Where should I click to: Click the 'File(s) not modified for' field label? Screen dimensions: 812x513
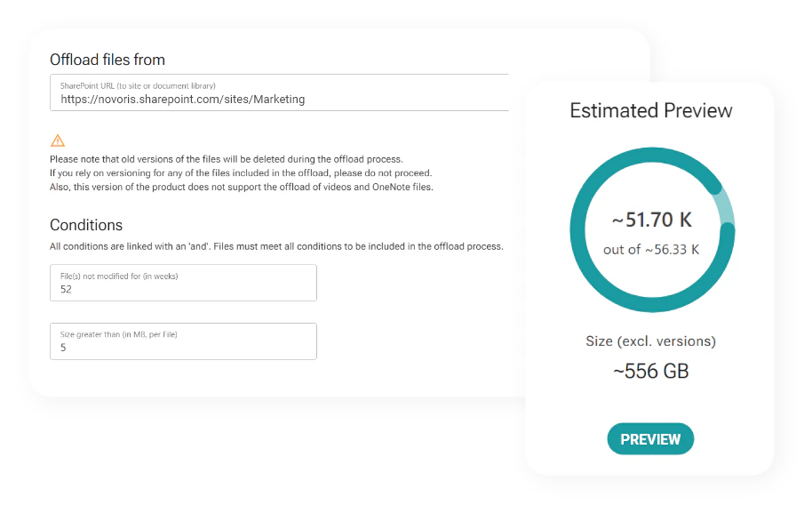pyautogui.click(x=119, y=277)
